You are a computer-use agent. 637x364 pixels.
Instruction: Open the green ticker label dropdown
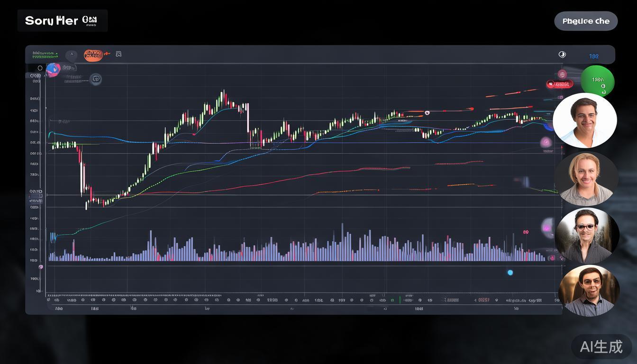point(45,55)
